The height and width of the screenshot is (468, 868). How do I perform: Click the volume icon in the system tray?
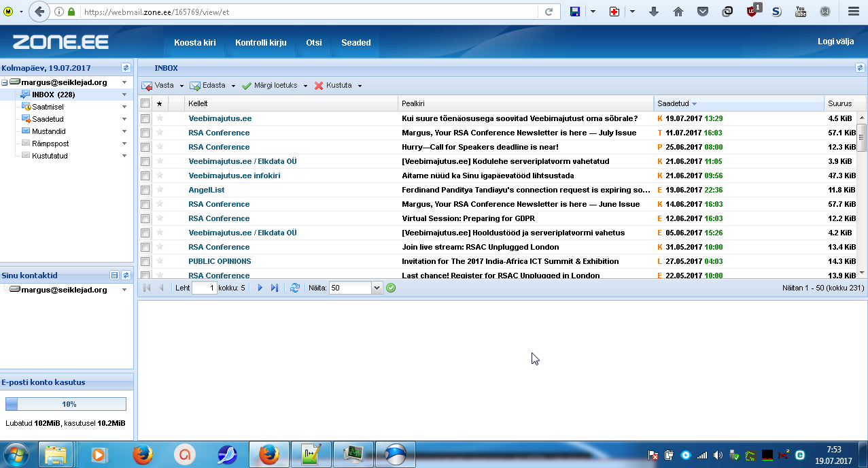pyautogui.click(x=718, y=455)
